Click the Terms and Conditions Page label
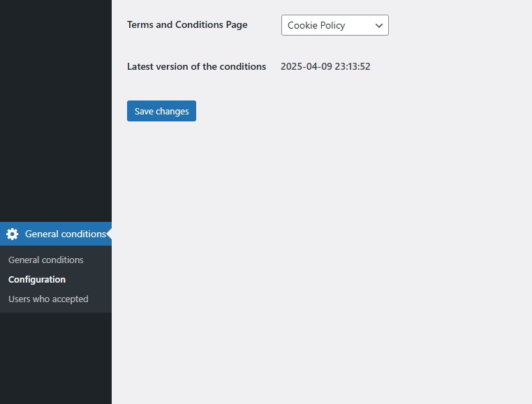 pos(187,24)
